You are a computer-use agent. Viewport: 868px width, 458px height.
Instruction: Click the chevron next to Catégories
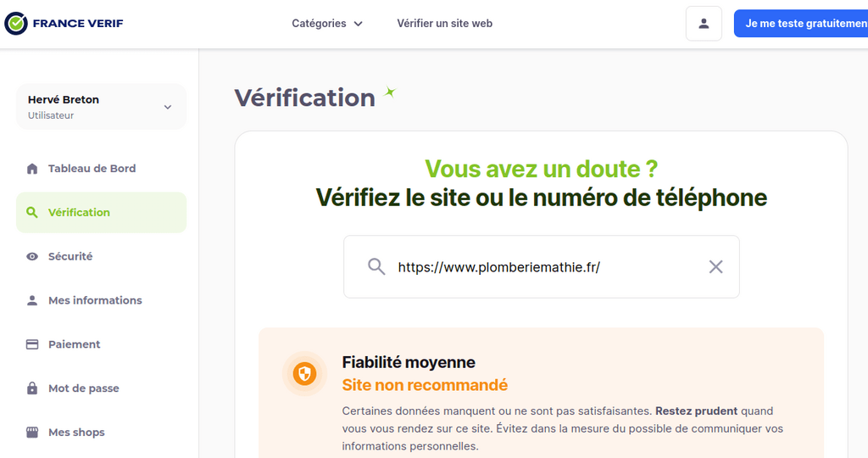tap(359, 24)
